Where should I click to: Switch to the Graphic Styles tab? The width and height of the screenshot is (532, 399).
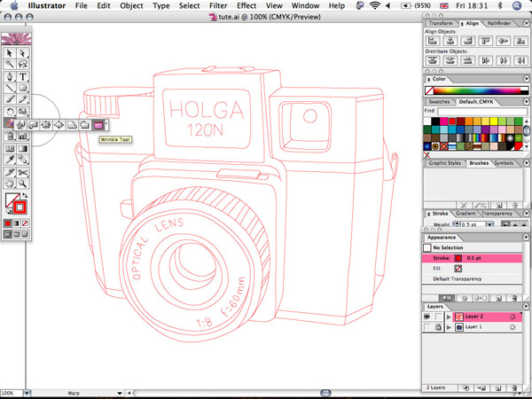[x=445, y=163]
